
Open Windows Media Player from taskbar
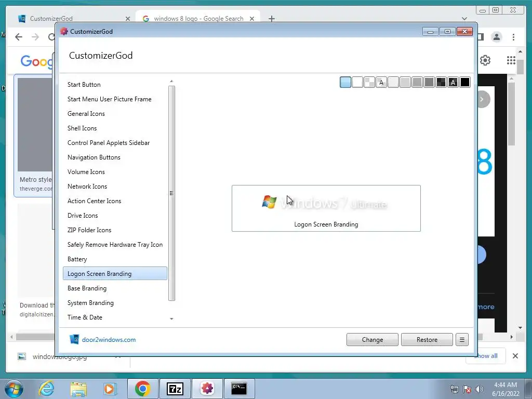point(110,389)
